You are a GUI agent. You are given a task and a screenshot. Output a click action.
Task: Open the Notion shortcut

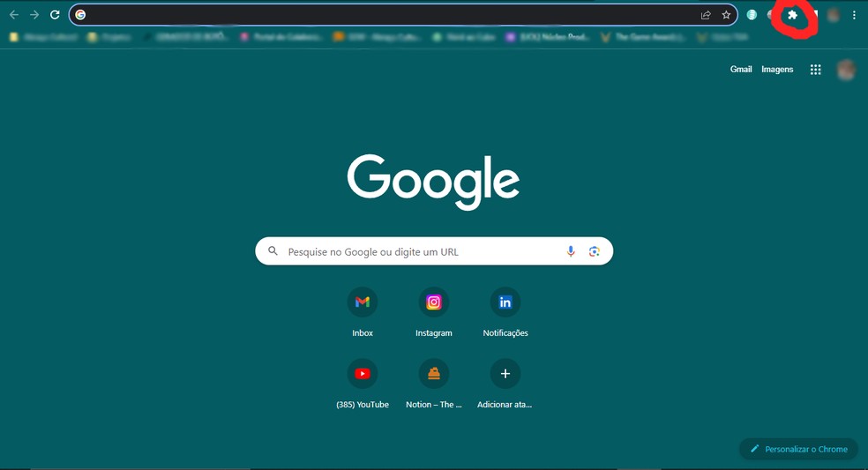[433, 384]
